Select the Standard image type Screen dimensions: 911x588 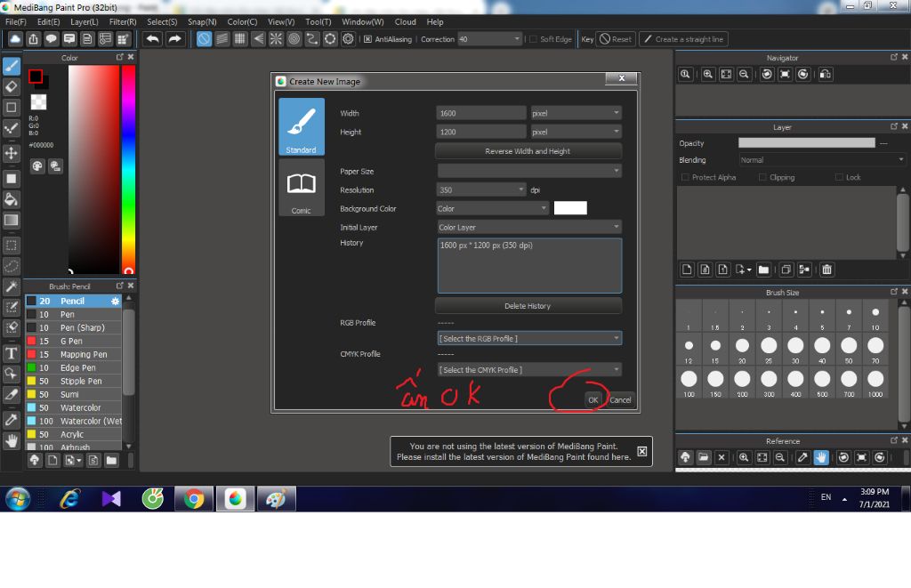(302, 126)
